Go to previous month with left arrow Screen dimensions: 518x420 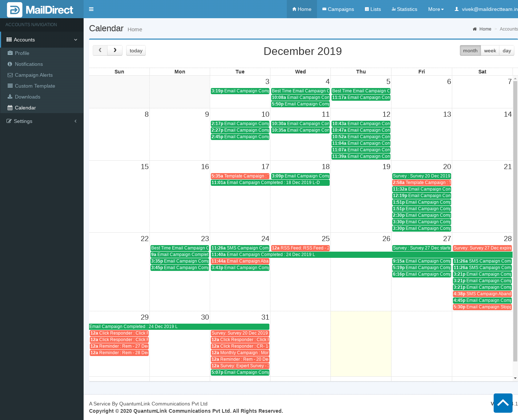tap(100, 50)
